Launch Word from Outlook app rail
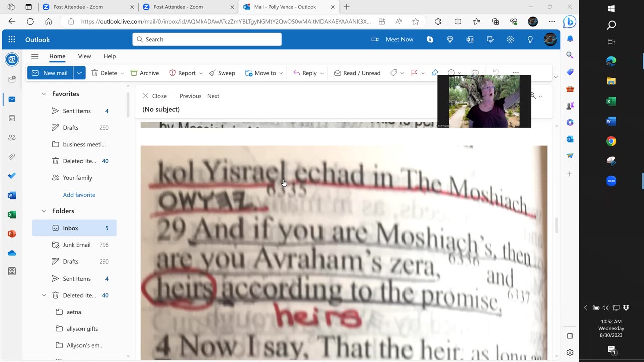The height and width of the screenshot is (362, 644). (x=12, y=195)
